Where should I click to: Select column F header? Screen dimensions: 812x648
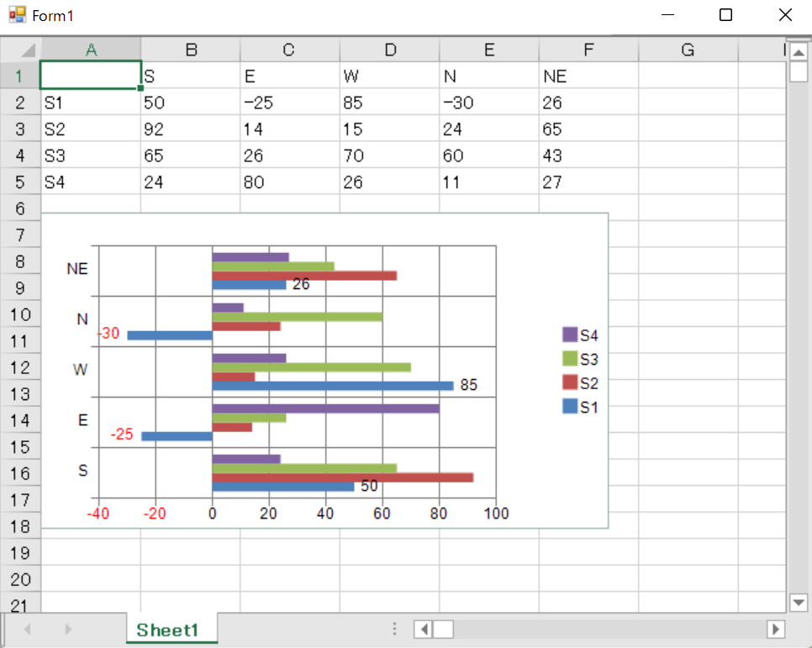pos(588,50)
